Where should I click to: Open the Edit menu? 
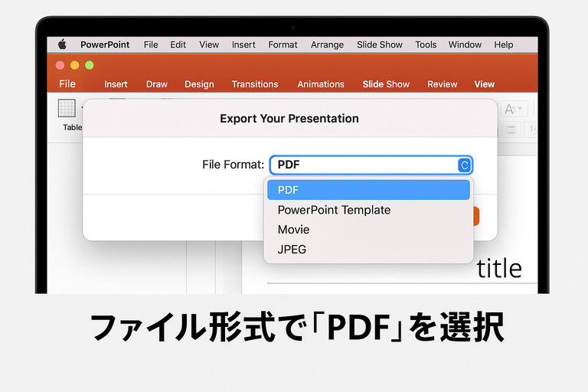[178, 44]
